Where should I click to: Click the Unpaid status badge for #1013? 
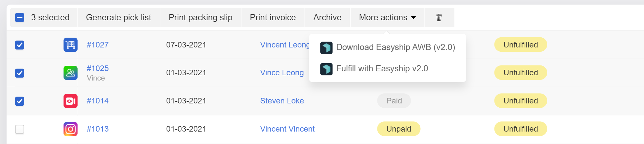pyautogui.click(x=399, y=129)
